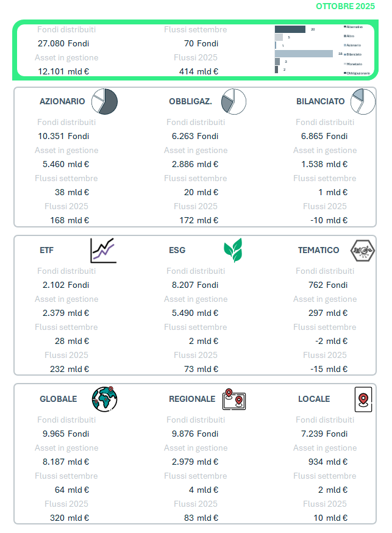Click the Globale globe icon
Viewport: 392px width, 533px height.
pos(104,399)
